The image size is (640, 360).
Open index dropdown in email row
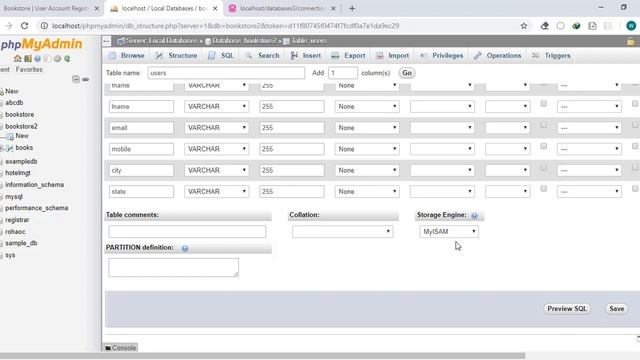(x=589, y=128)
